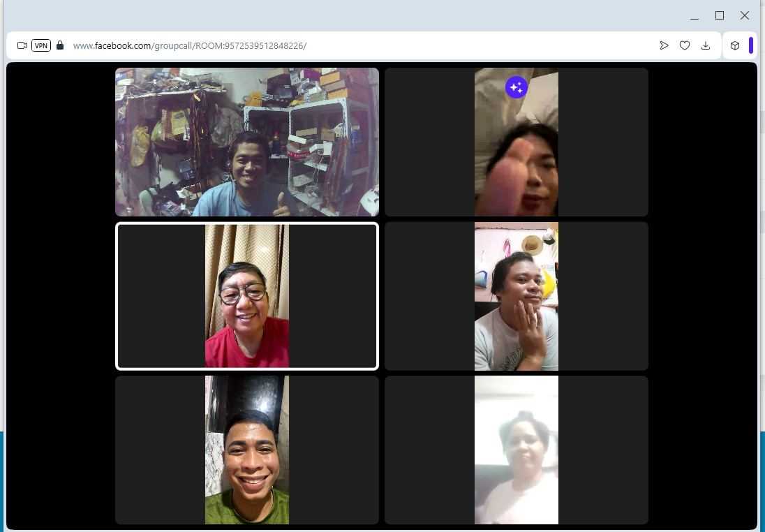Viewport: 765px width, 532px height.
Task: Select the video tile showing cluttered storage shelves
Action: (247, 142)
